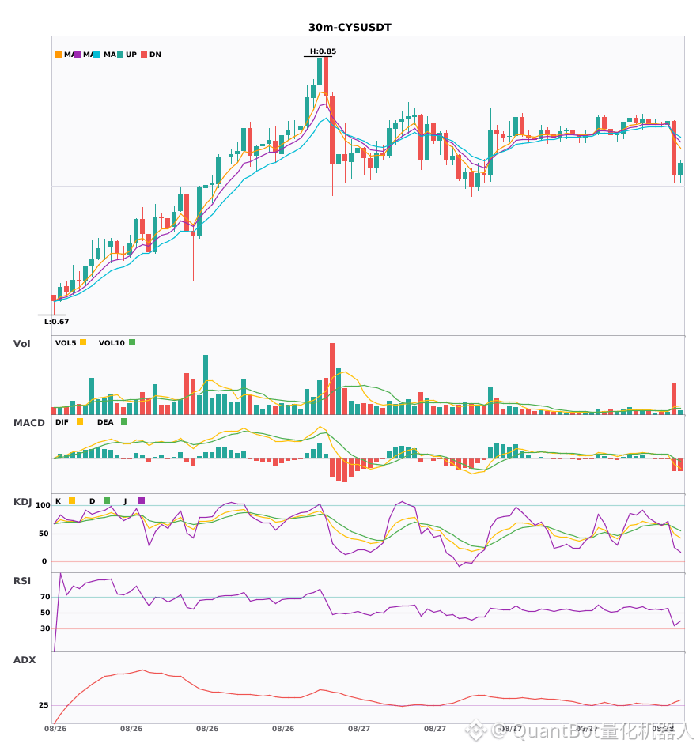This screenshot has height=751, width=700.
Task: Select the yellow K line swatch
Action: (x=72, y=500)
